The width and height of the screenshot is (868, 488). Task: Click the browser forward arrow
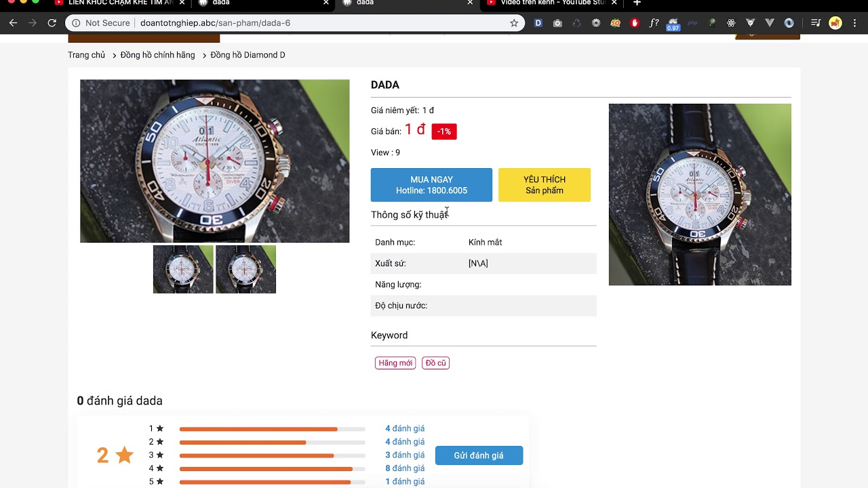(32, 23)
